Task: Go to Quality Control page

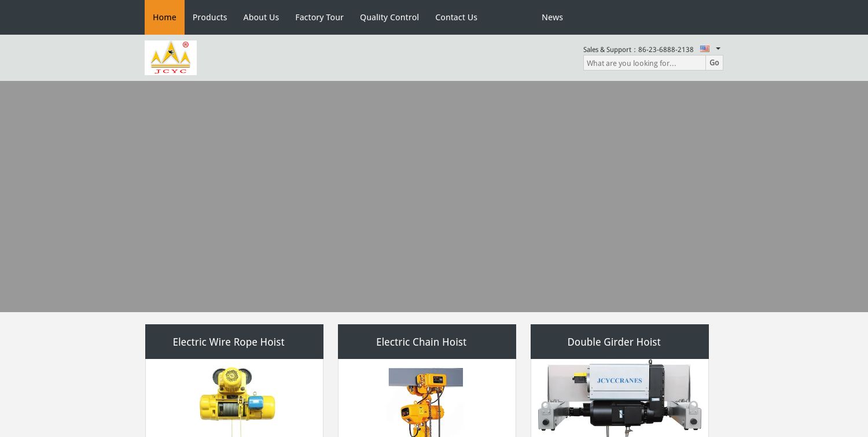Action: (x=389, y=17)
